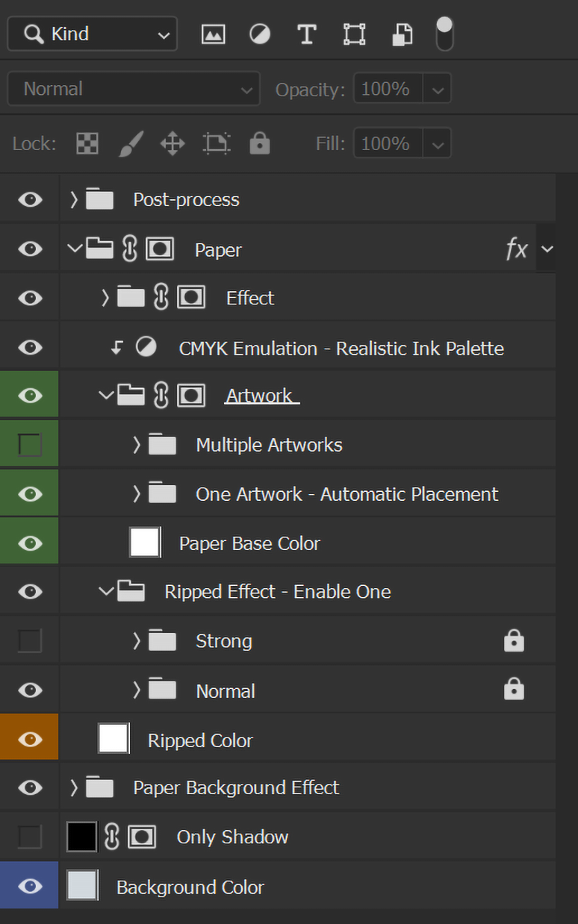Image resolution: width=578 pixels, height=924 pixels.
Task: Open the Kind filter dropdown
Action: (x=93, y=34)
